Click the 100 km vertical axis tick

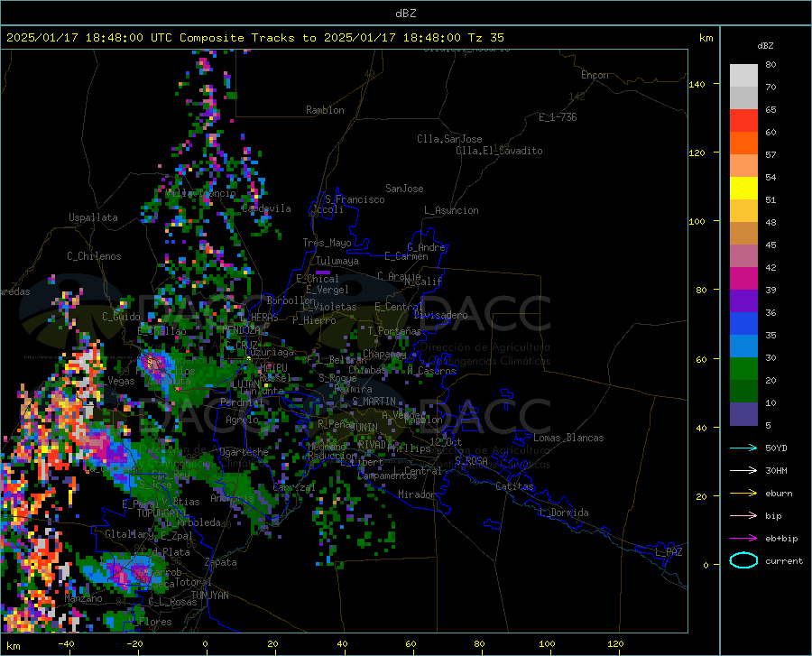(x=697, y=221)
